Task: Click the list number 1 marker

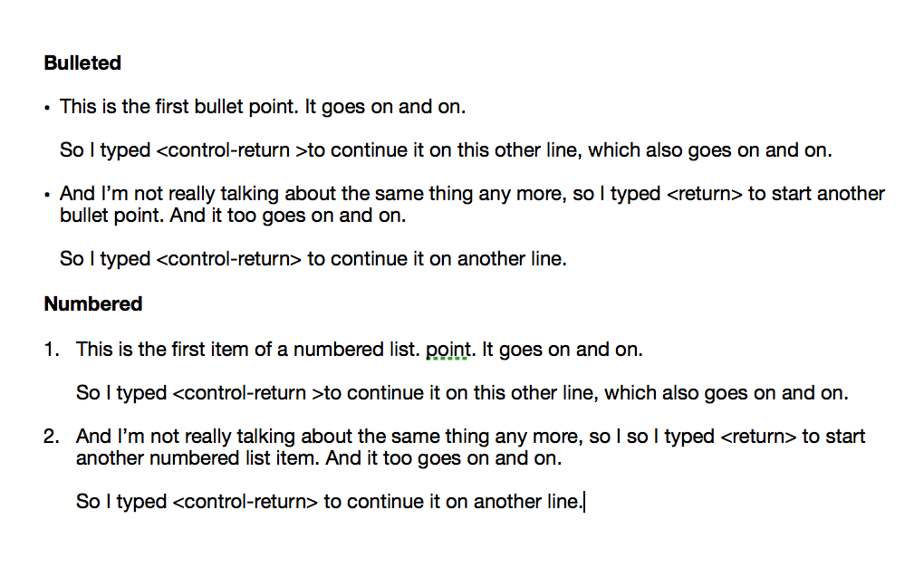Action: [51, 350]
